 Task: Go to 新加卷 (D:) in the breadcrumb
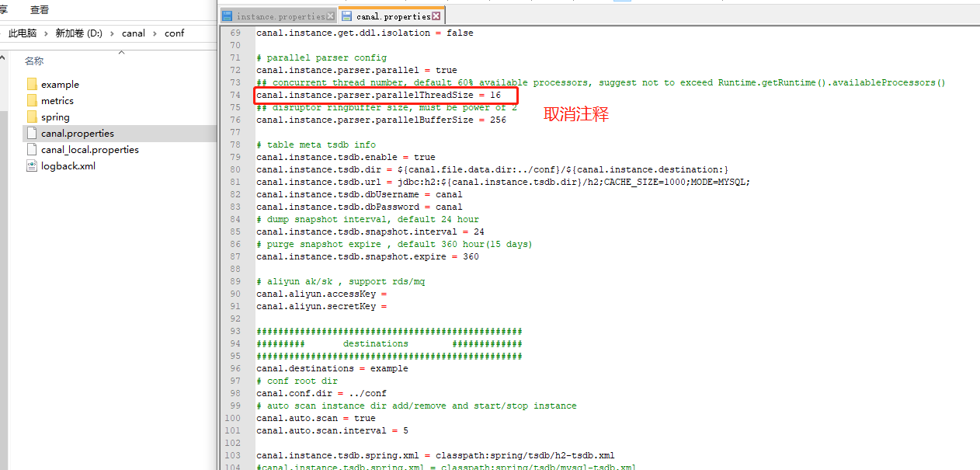(x=79, y=33)
